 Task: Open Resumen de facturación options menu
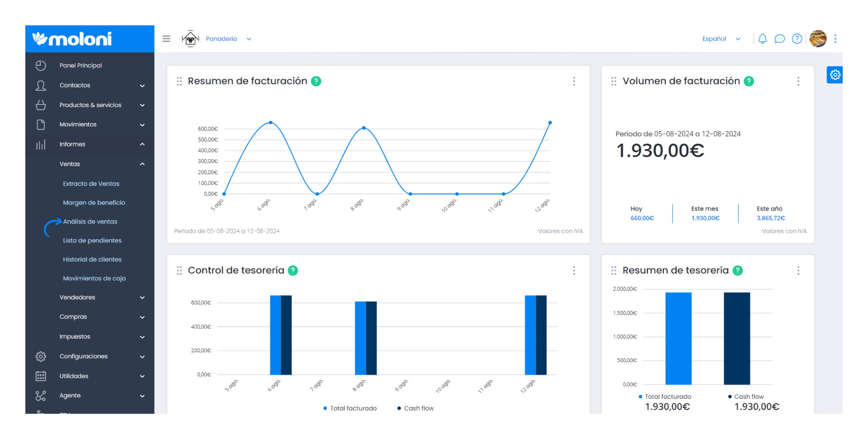pos(574,81)
